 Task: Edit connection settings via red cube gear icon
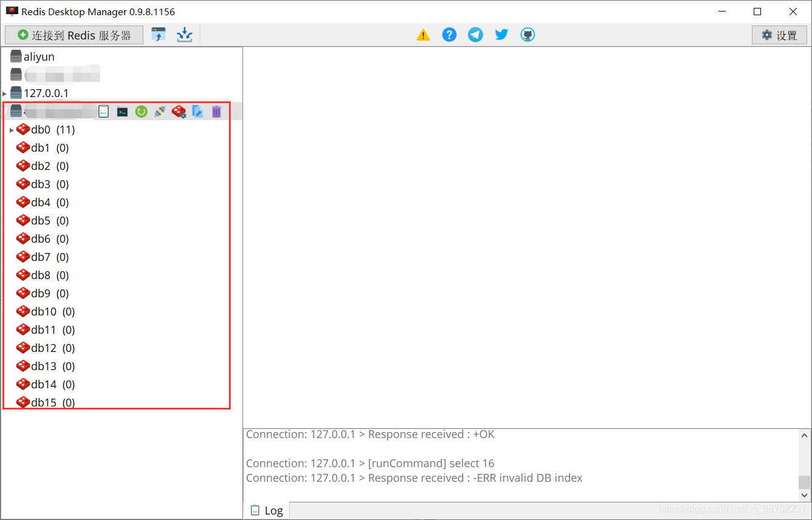pyautogui.click(x=179, y=112)
